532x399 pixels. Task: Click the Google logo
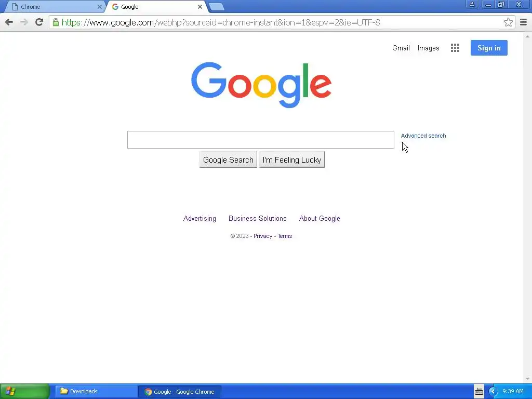coord(261,85)
